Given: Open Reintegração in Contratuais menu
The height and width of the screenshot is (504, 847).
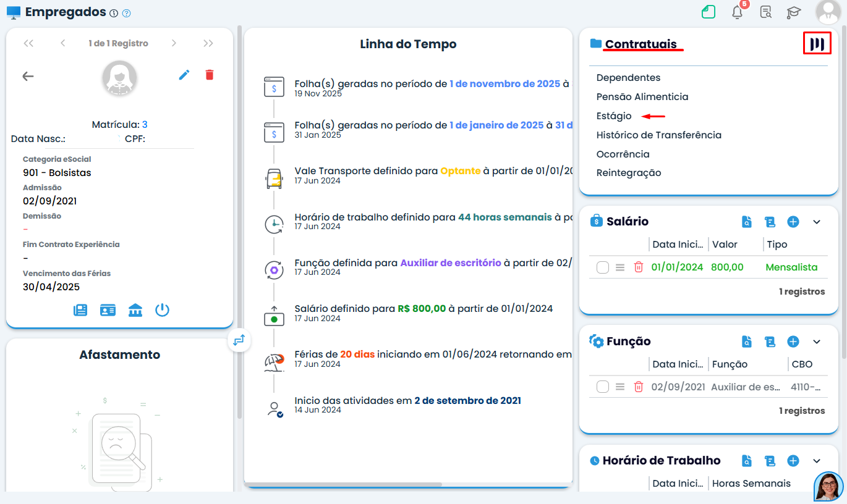Looking at the screenshot, I should coord(629,173).
